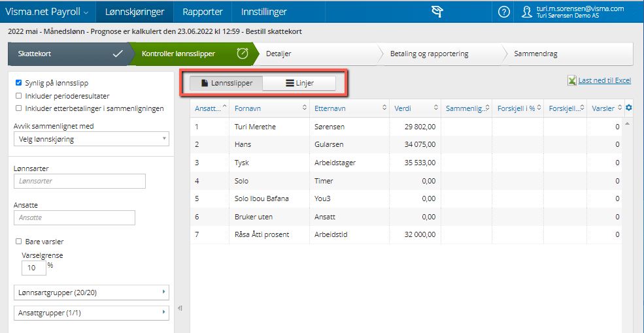The width and height of the screenshot is (644, 333).
Task: Switch view to Linjer
Action: click(x=299, y=84)
